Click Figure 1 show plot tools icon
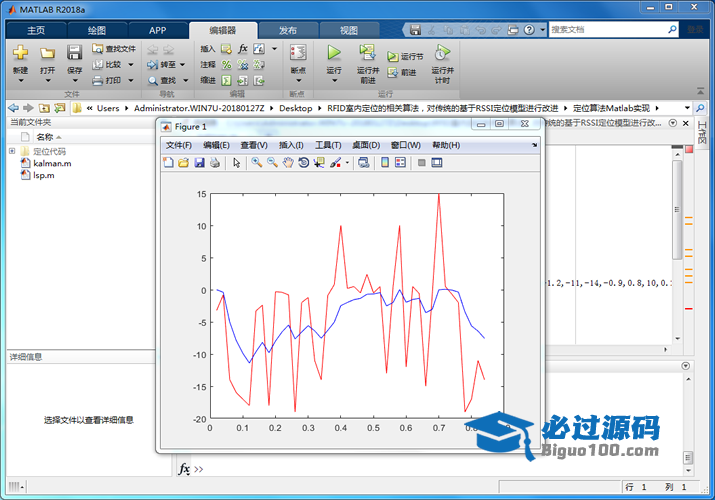This screenshot has width=715, height=500. pyautogui.click(x=437, y=163)
